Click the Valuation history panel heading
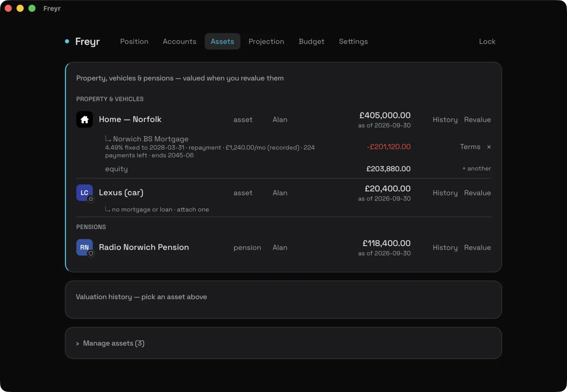 pos(141,297)
